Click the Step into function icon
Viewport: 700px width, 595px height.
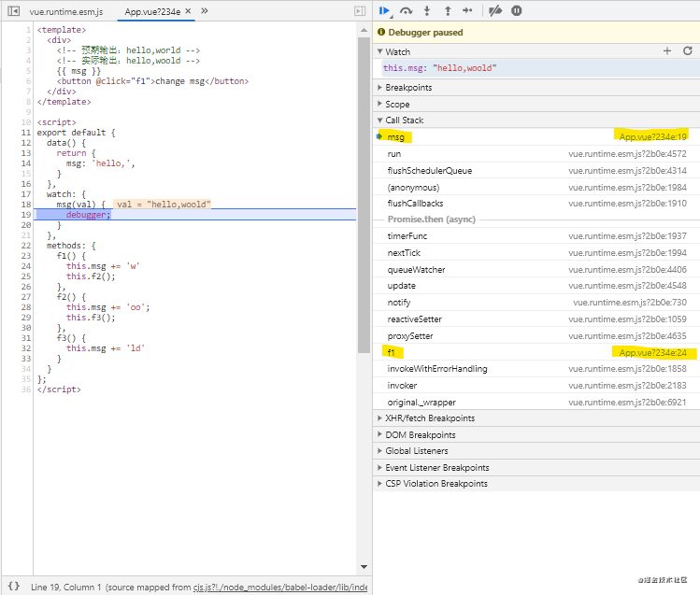tap(427, 10)
